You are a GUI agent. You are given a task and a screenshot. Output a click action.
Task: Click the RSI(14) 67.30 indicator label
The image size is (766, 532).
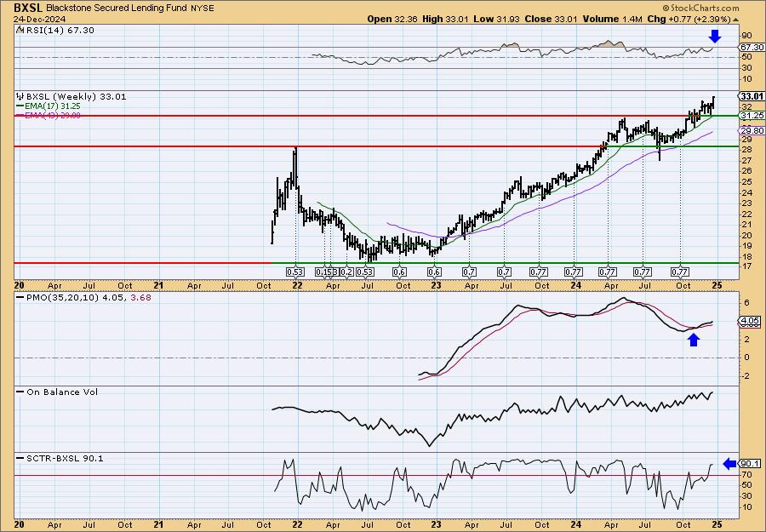pos(60,31)
